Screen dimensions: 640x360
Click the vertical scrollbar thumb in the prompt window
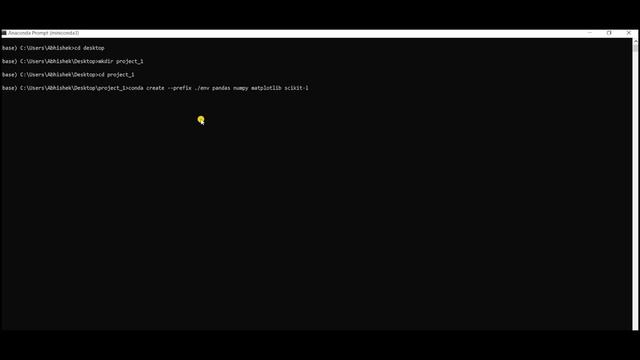tap(635, 48)
